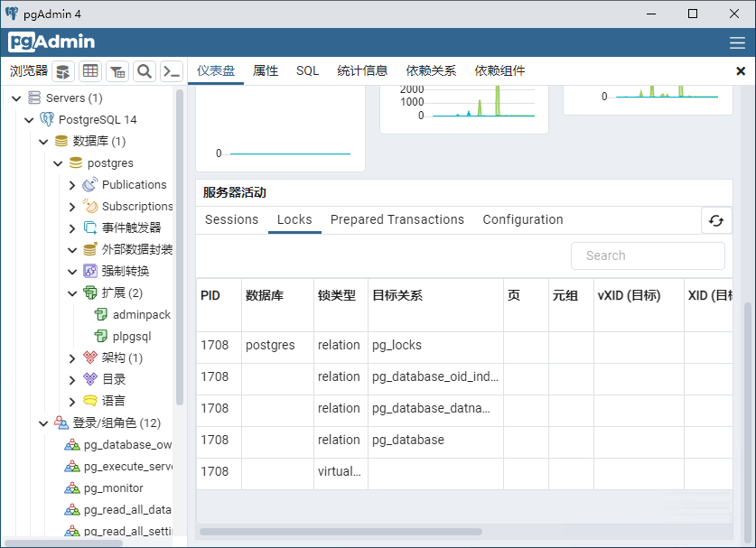
Task: Launch the PSQL tool terminal icon
Action: 171,71
